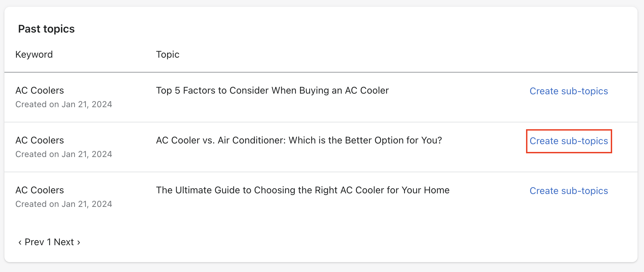This screenshot has width=644, height=272.
Task: Click AC Coolers keyword in first row
Action: tap(40, 91)
